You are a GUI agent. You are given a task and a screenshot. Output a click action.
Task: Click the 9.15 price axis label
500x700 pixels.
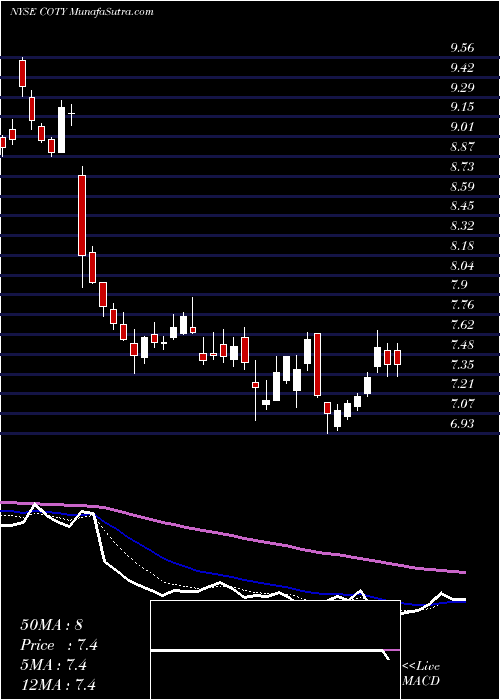[x=462, y=107]
